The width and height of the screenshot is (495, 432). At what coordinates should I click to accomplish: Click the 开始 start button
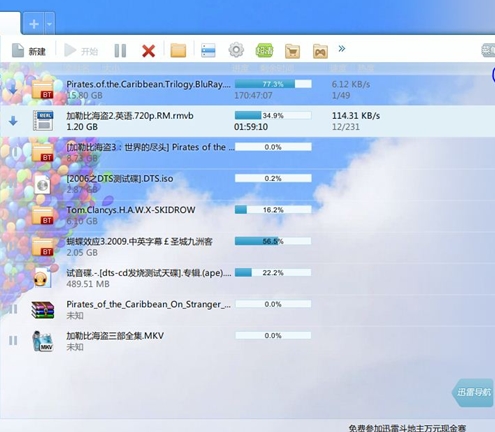tap(81, 51)
